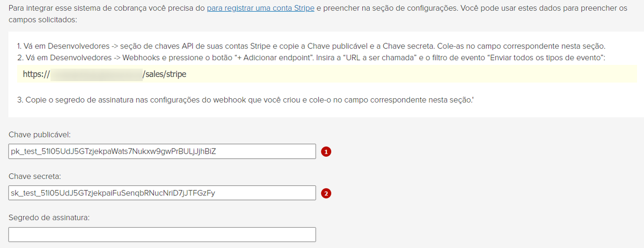Click the "https://" prefix of webhook URL
Image resolution: width=644 pixels, height=248 pixels.
(36, 75)
